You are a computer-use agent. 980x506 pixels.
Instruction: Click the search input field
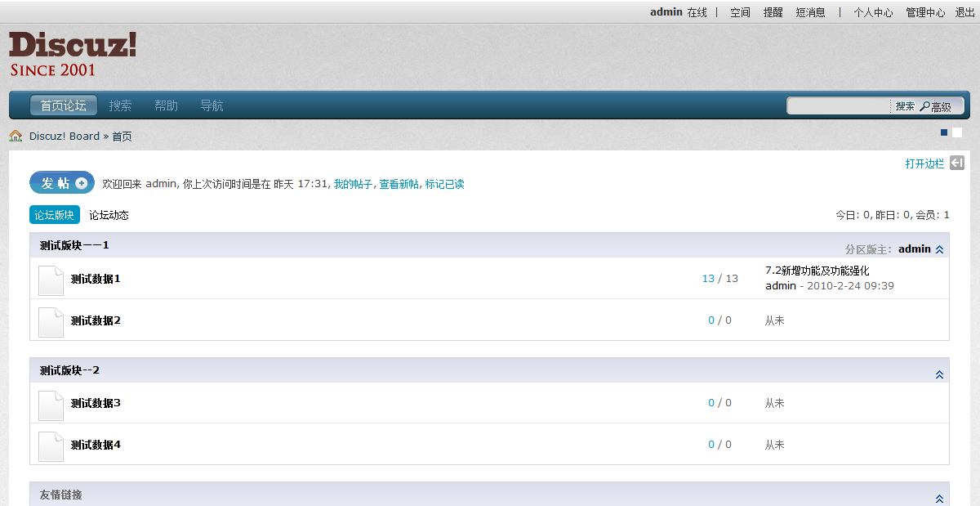click(840, 106)
